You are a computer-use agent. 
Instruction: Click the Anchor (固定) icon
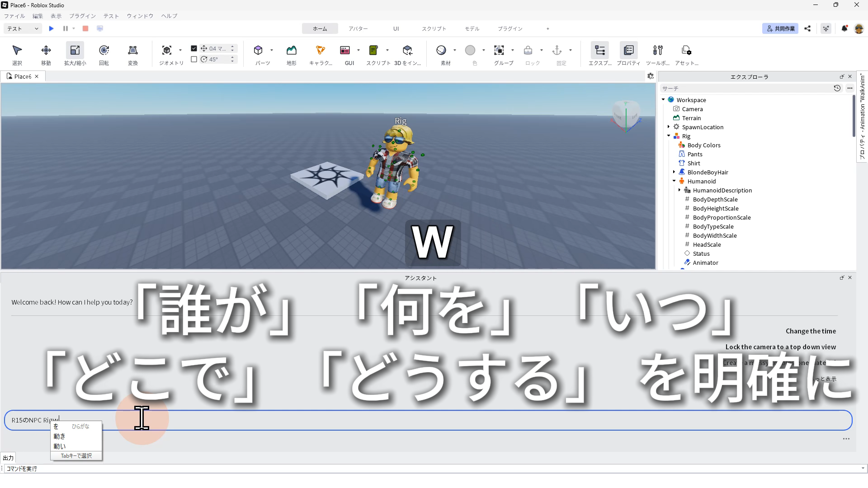coord(557,51)
